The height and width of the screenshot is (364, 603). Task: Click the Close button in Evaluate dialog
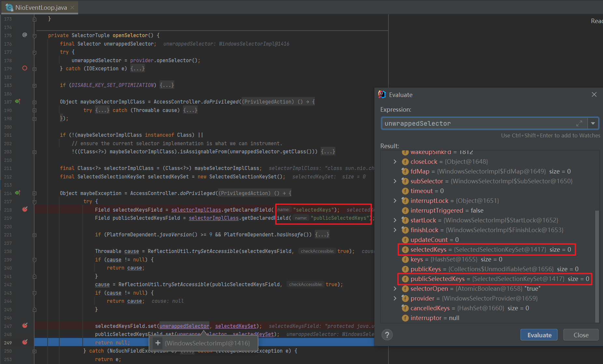click(x=581, y=335)
